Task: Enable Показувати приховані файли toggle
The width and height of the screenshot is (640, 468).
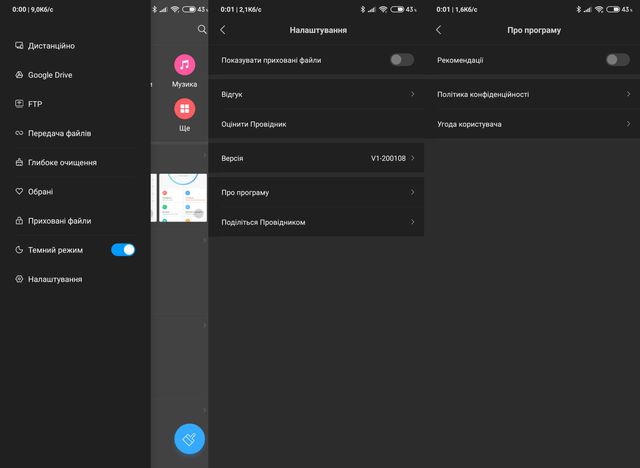Action: (x=401, y=60)
